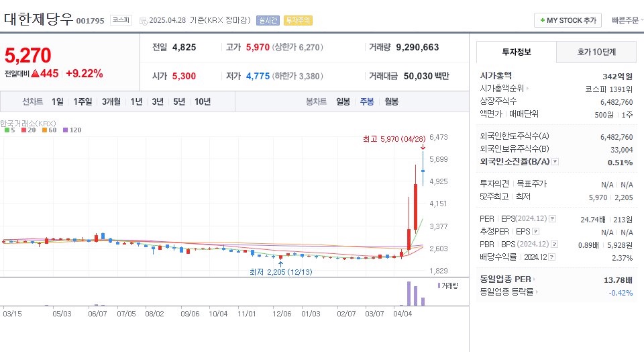The width and height of the screenshot is (644, 352).
Task: Click the 시가총액 value 342억원
Action: (x=617, y=77)
